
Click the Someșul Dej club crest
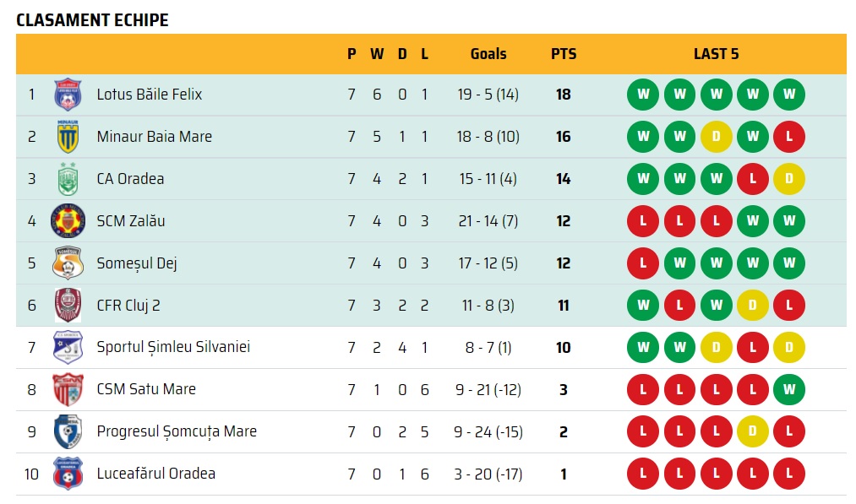click(x=68, y=263)
